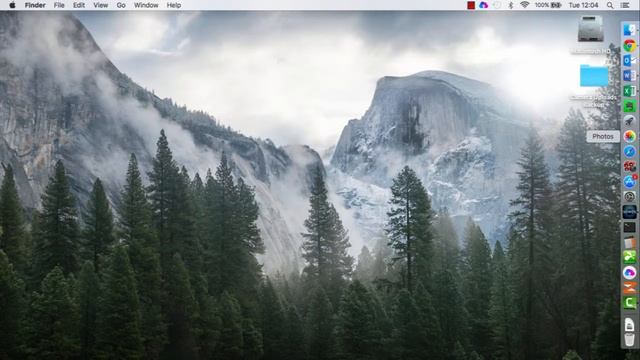
Task: Open the View menu
Action: [100, 5]
